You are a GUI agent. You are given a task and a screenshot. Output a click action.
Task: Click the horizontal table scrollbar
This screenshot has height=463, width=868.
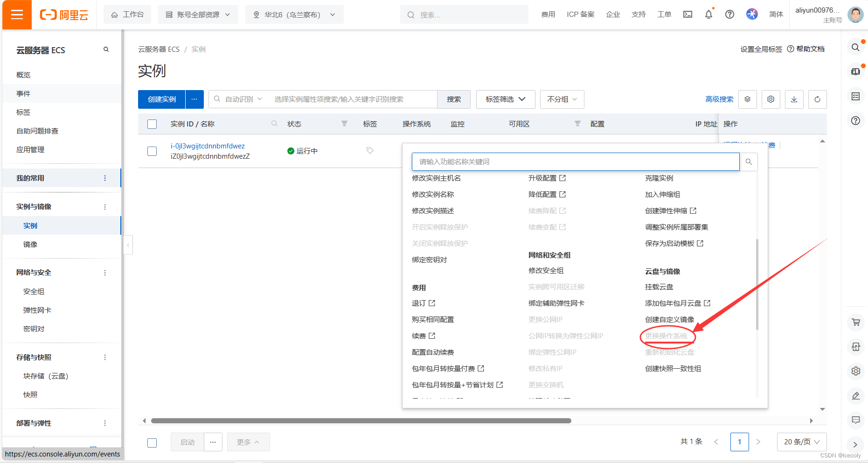[361, 421]
